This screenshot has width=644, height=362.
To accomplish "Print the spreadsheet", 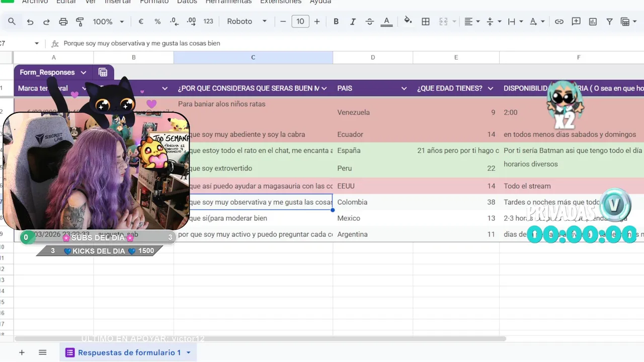I will coord(63,22).
